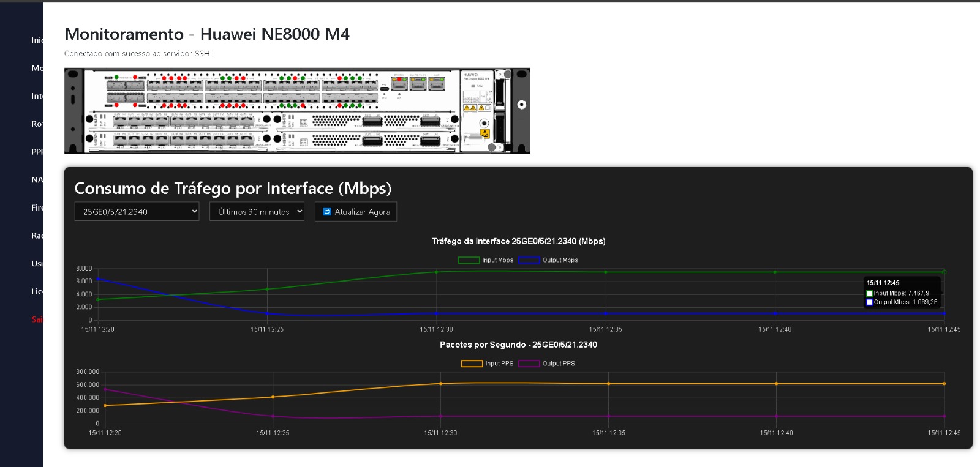This screenshot has height=467, width=980.
Task: Click the refresh icon in Atualizar Agora
Action: [327, 212]
